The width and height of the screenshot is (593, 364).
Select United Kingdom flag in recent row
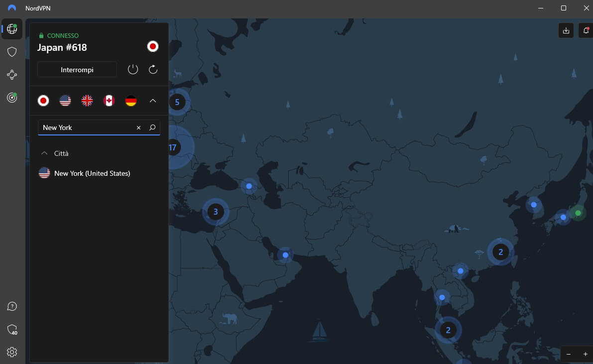coord(87,101)
